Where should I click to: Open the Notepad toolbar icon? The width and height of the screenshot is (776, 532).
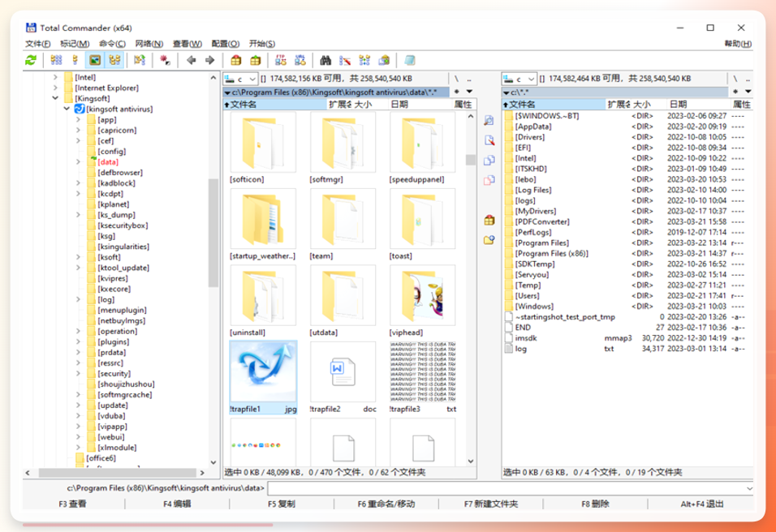409,60
